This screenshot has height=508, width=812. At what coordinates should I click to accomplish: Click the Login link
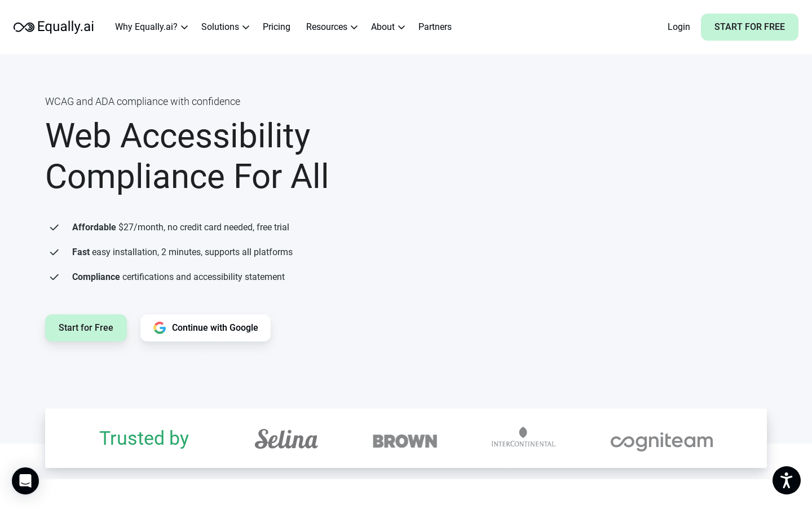678,27
